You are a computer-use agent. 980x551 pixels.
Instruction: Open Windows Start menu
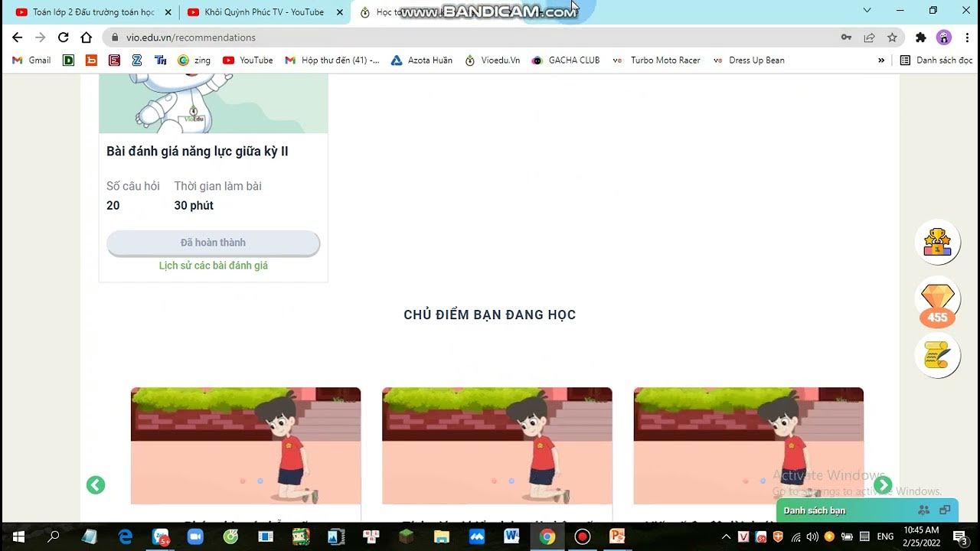pyautogui.click(x=18, y=536)
